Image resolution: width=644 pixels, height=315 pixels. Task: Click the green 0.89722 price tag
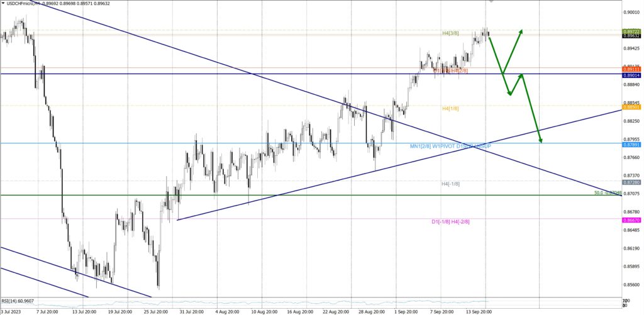[x=631, y=31]
